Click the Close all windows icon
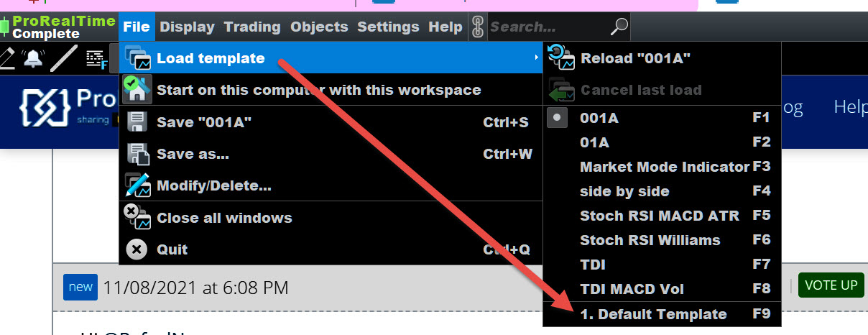 (x=137, y=217)
